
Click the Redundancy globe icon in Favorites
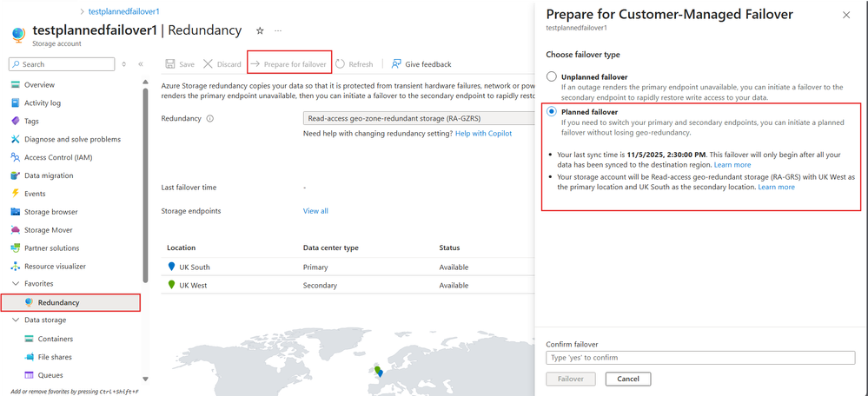pos(30,302)
